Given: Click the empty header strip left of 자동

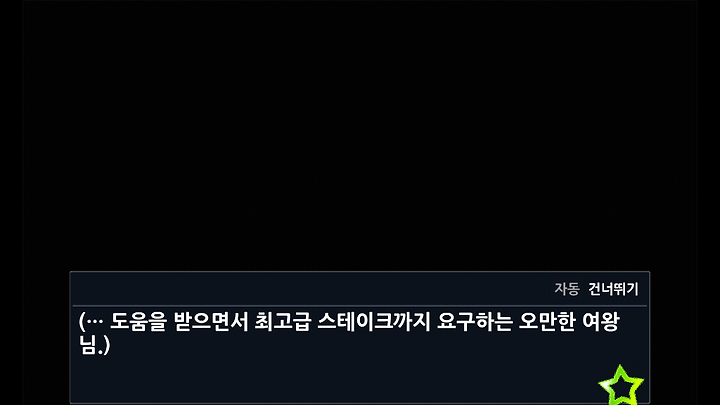Looking at the screenshot, I should click(312, 289).
